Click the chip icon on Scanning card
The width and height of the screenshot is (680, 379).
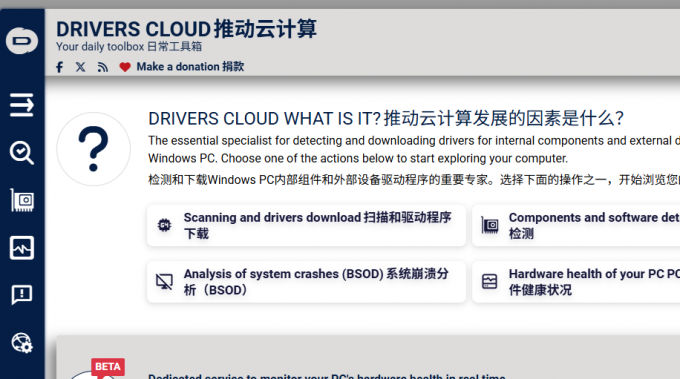click(x=164, y=225)
